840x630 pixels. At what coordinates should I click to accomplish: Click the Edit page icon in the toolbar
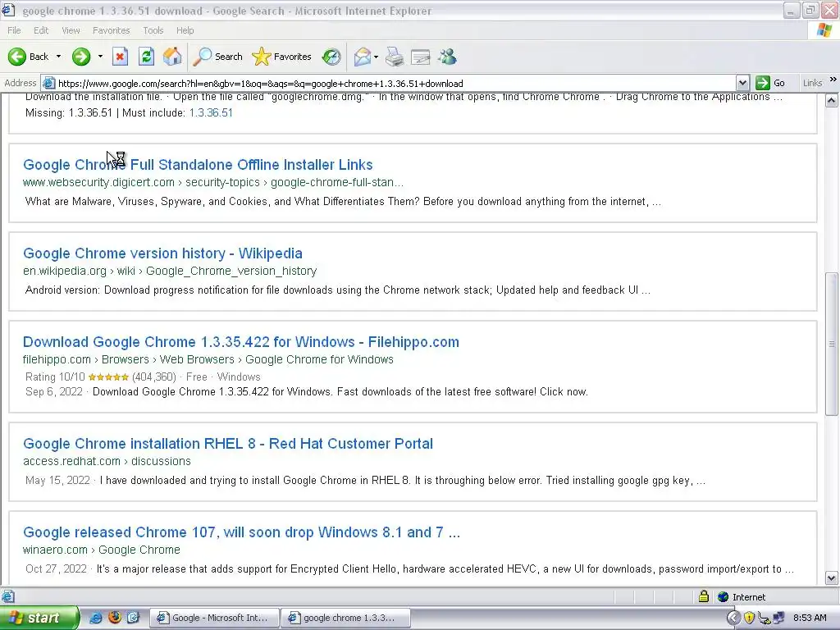pos(421,57)
